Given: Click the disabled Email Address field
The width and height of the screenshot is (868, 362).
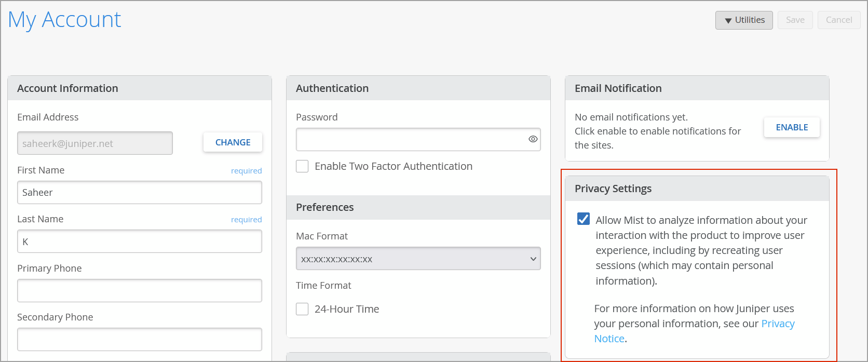Looking at the screenshot, I should point(94,143).
